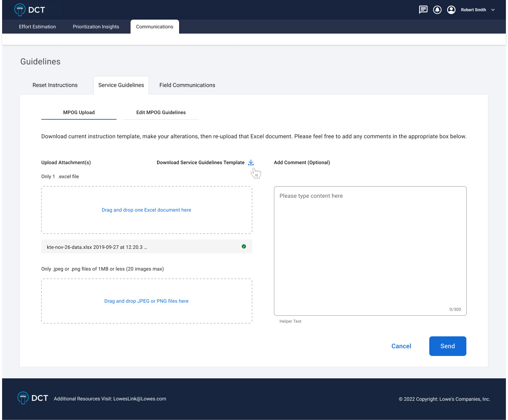Switch to Prioritization Insights tab
508x420 pixels.
click(96, 27)
